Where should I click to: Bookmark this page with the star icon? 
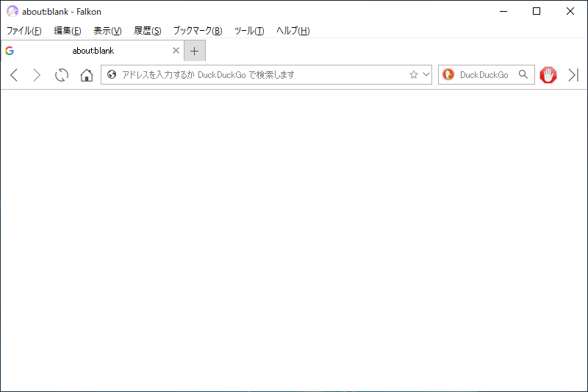click(x=414, y=74)
